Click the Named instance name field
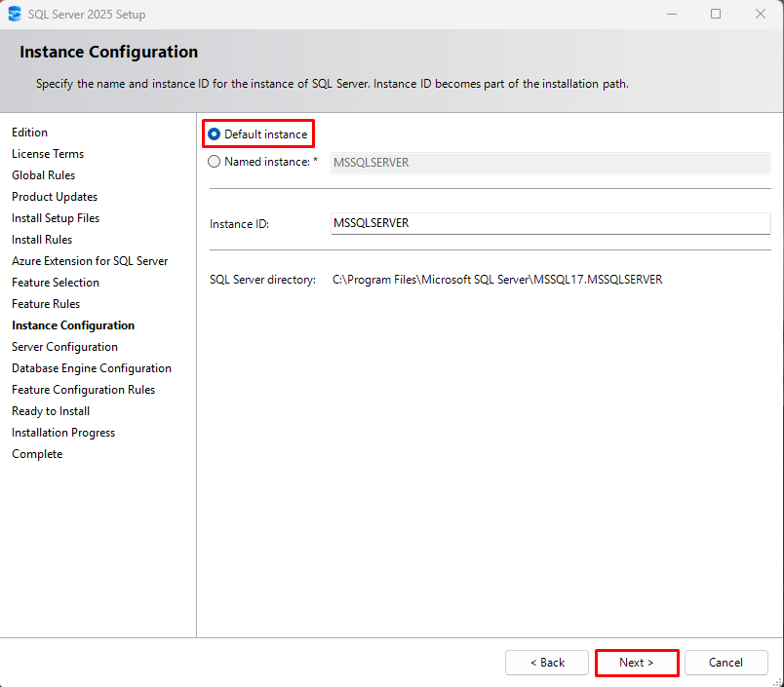 coord(551,163)
